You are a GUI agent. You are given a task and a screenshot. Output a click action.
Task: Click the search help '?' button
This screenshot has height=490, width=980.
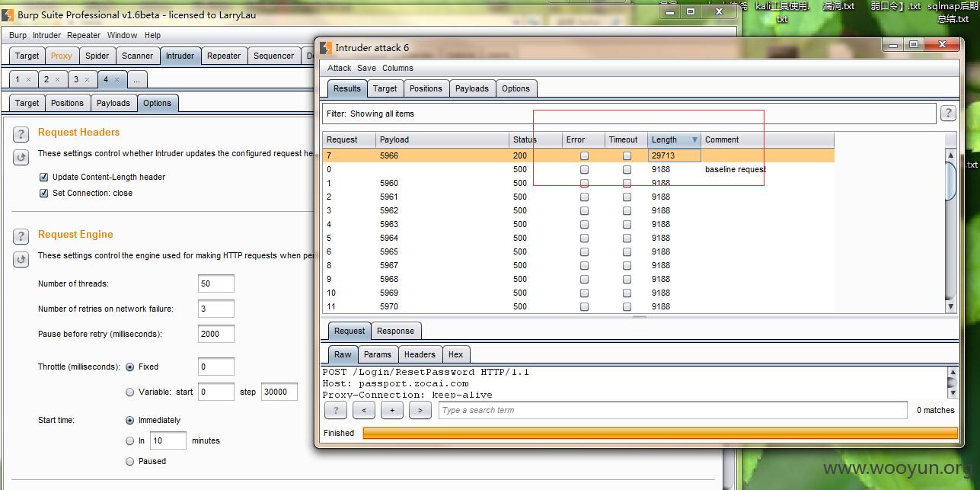(336, 410)
